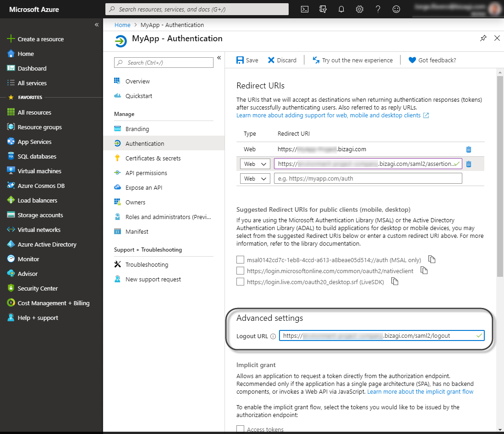504x434 pixels.
Task: Click the Logout URL input field
Action: (x=382, y=335)
